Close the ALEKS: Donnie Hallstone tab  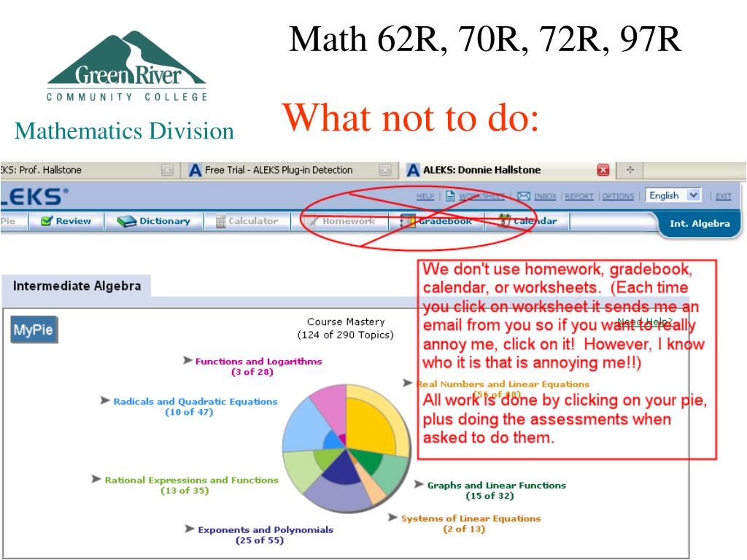(603, 170)
